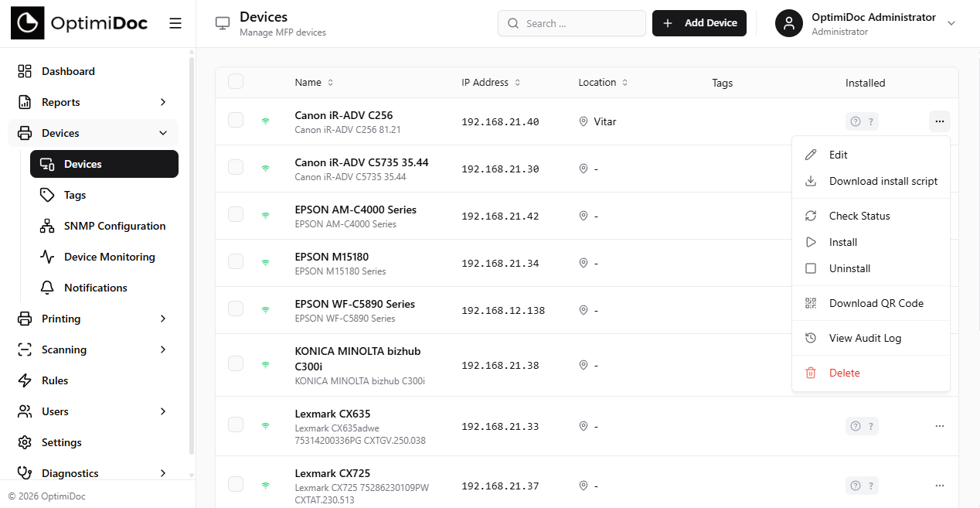
Task: Tick the EPSON M15180 checkbox
Action: coord(236,261)
